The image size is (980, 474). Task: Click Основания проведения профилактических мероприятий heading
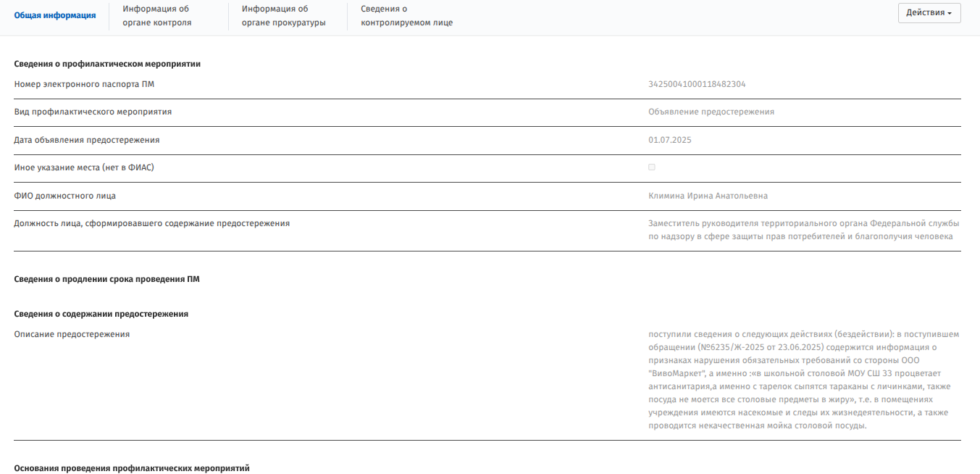(x=132, y=468)
